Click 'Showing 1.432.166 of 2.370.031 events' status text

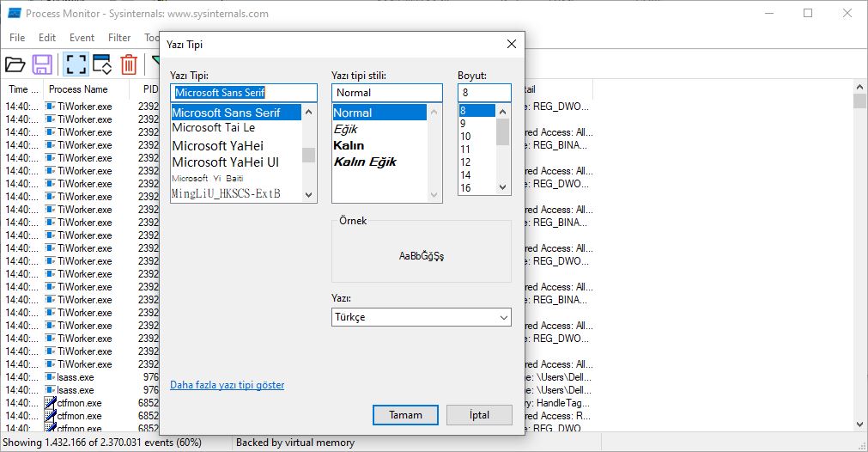(x=102, y=443)
